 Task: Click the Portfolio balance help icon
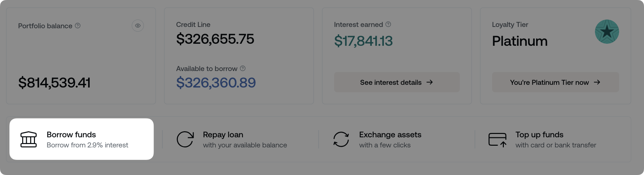(78, 26)
